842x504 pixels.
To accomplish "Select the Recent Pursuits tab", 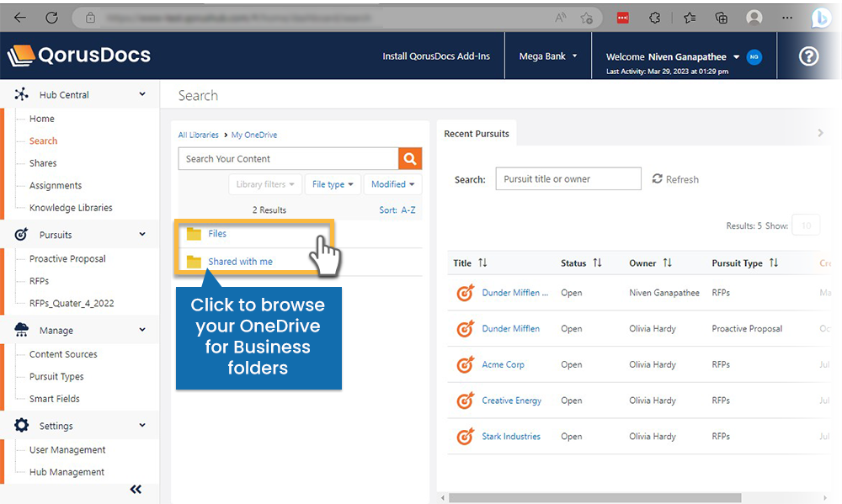I will 477,134.
